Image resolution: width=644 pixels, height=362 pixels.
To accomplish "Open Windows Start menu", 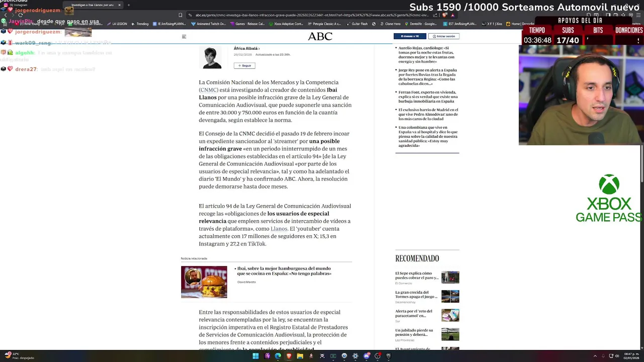I will [x=256, y=356].
